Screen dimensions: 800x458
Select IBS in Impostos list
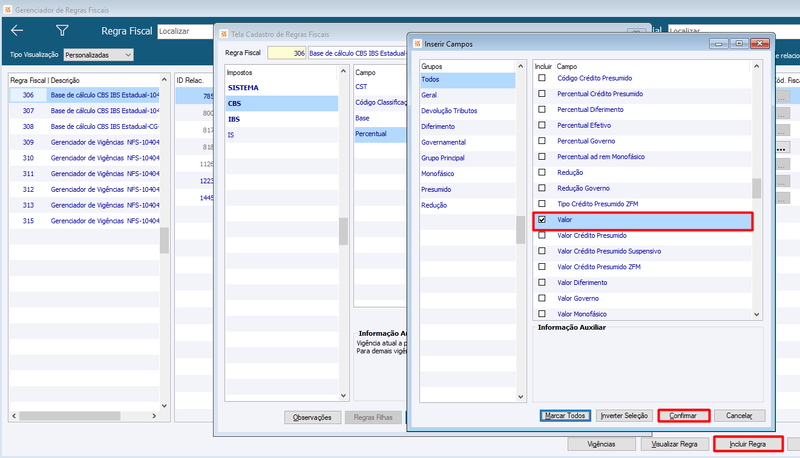[x=282, y=119]
